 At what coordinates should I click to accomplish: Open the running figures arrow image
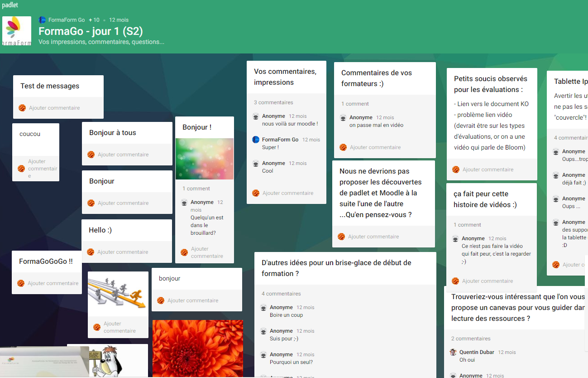118,294
